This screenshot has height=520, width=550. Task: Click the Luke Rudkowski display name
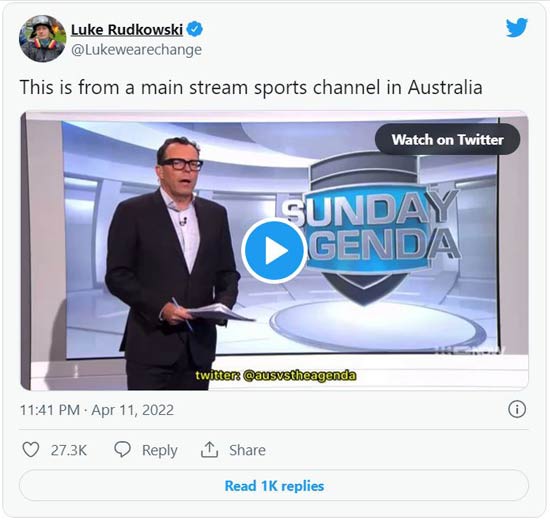(127, 29)
